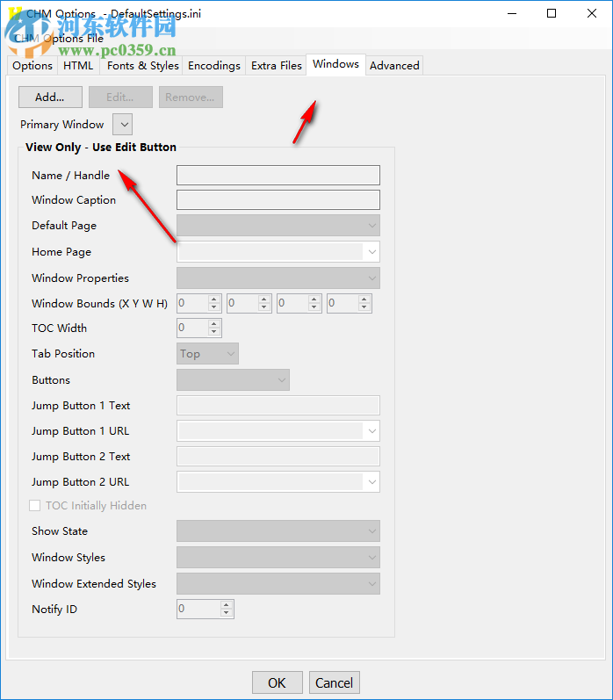Open the Jump Button 1 URL dropdown
613x700 pixels.
(x=278, y=431)
